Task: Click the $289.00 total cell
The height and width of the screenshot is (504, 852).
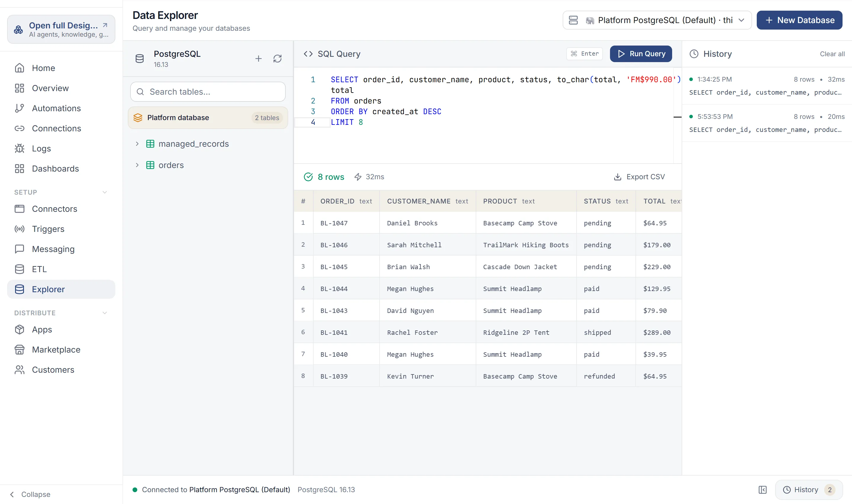Action: (x=659, y=332)
